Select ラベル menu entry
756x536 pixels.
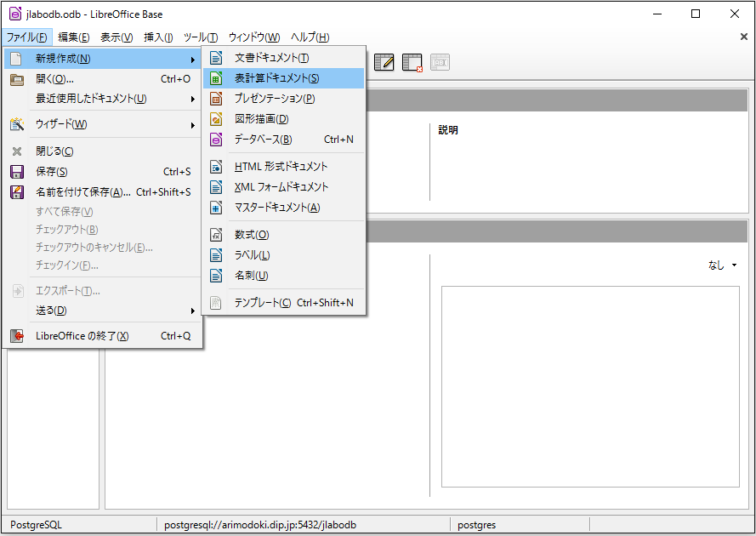coord(283,254)
